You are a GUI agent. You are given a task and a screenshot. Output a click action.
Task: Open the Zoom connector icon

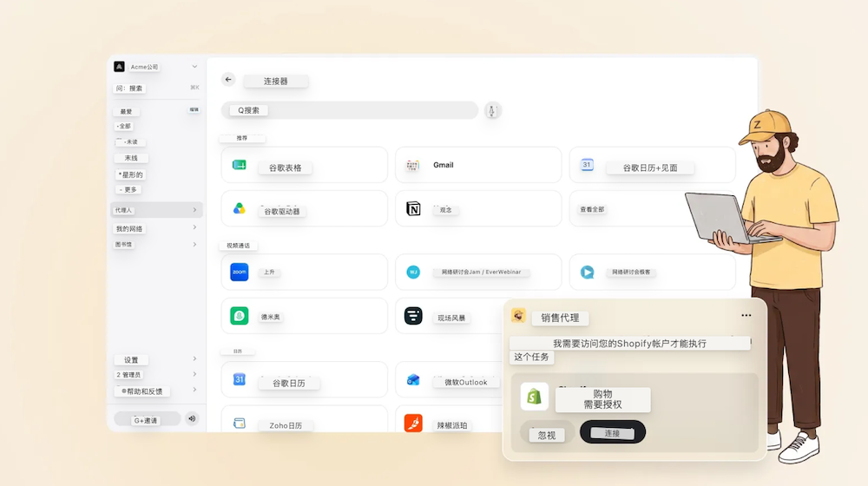[240, 272]
